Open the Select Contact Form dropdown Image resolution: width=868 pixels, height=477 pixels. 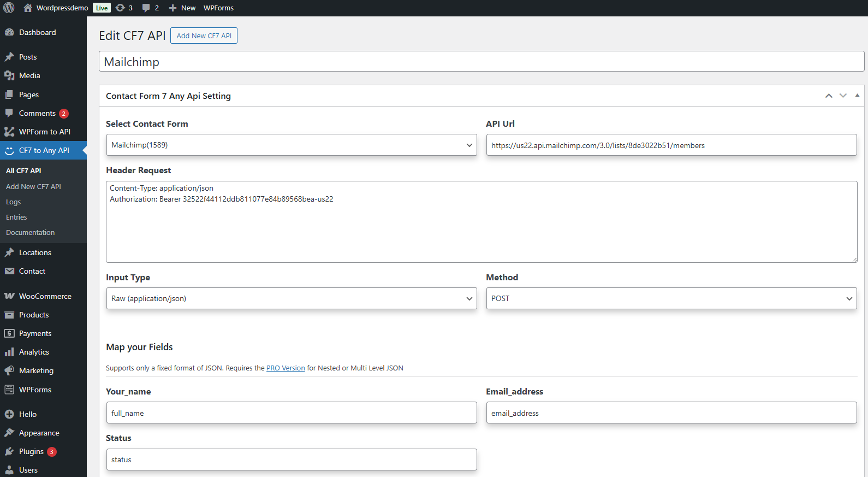[x=292, y=145]
